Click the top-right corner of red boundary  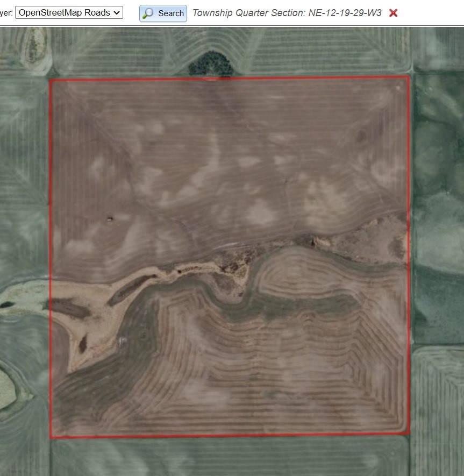pos(408,77)
